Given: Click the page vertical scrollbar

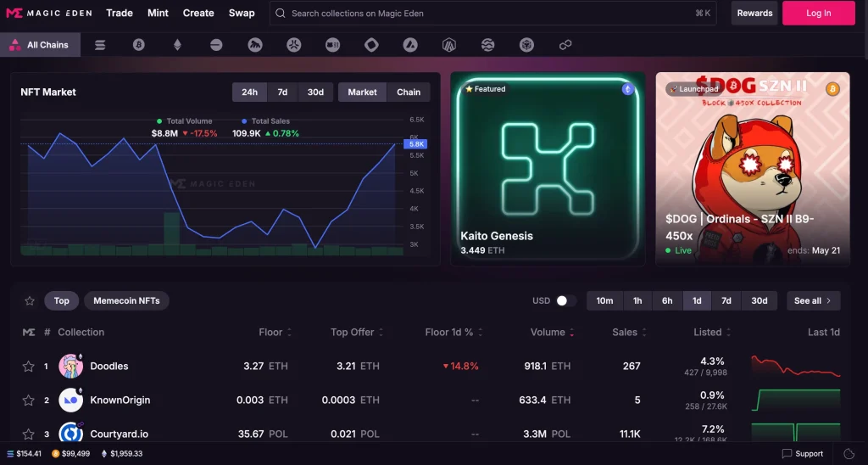Looking at the screenshot, I should pyautogui.click(x=865, y=28).
